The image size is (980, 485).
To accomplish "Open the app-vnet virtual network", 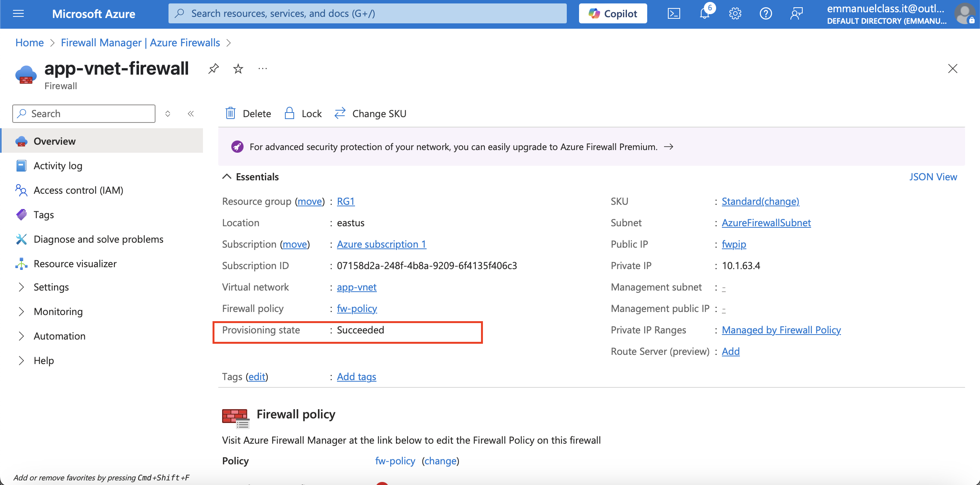I will [357, 287].
